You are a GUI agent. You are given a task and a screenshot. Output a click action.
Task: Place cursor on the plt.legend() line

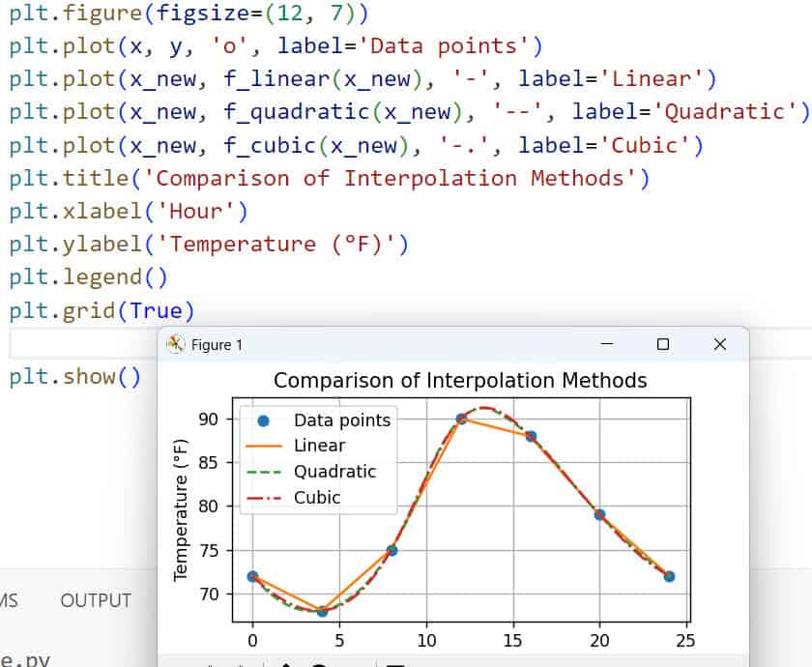click(89, 277)
